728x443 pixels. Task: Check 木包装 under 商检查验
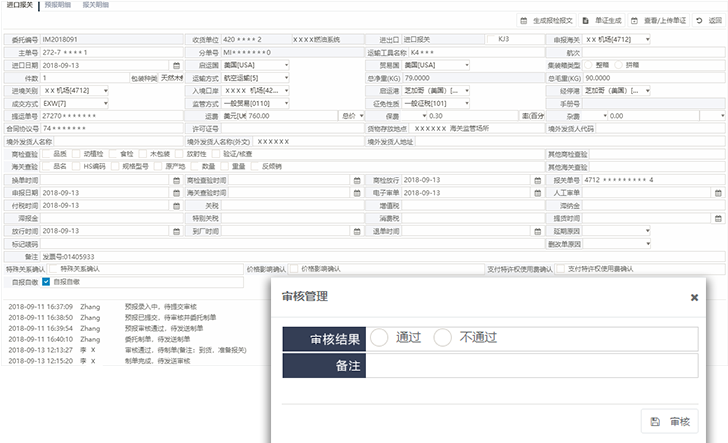click(143, 154)
